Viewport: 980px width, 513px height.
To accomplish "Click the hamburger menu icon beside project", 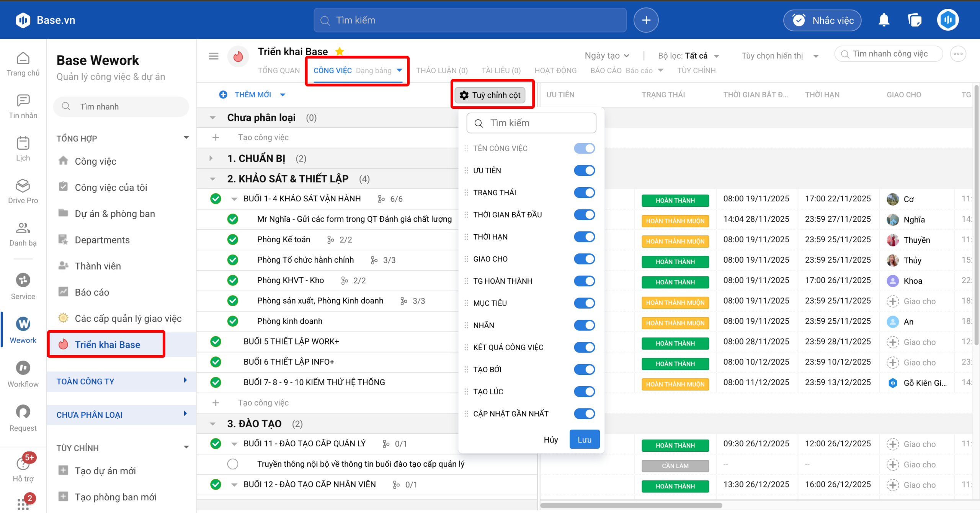I will [214, 56].
